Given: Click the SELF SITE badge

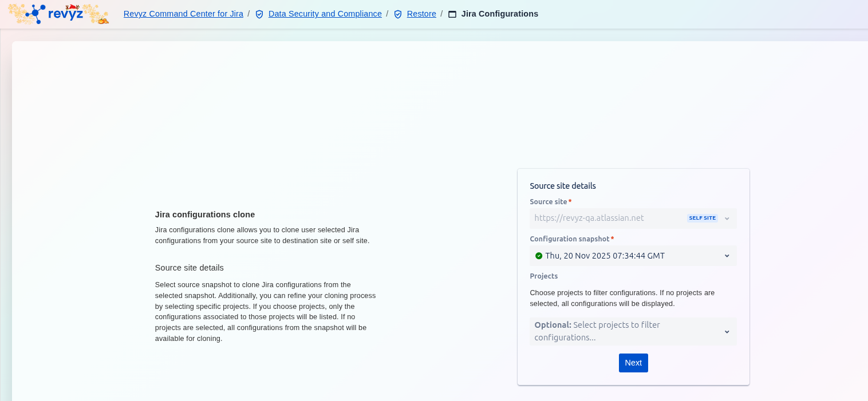Looking at the screenshot, I should click(702, 218).
